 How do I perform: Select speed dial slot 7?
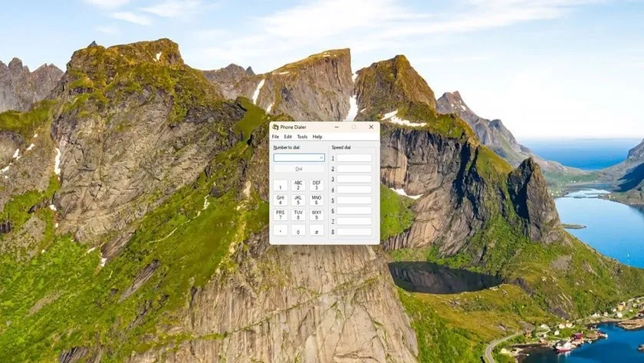coord(354,221)
